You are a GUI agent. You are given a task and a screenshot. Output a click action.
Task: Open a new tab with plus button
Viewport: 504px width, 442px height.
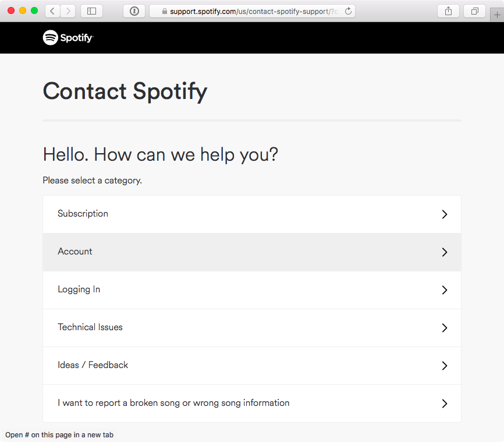(497, 15)
